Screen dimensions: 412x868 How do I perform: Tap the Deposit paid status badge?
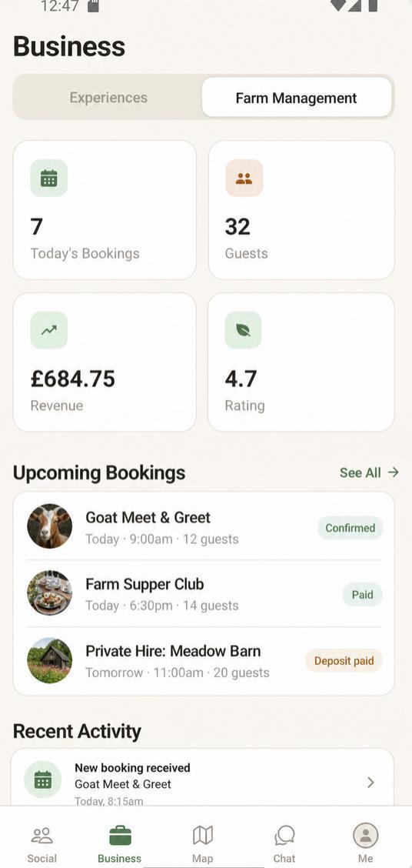[344, 660]
